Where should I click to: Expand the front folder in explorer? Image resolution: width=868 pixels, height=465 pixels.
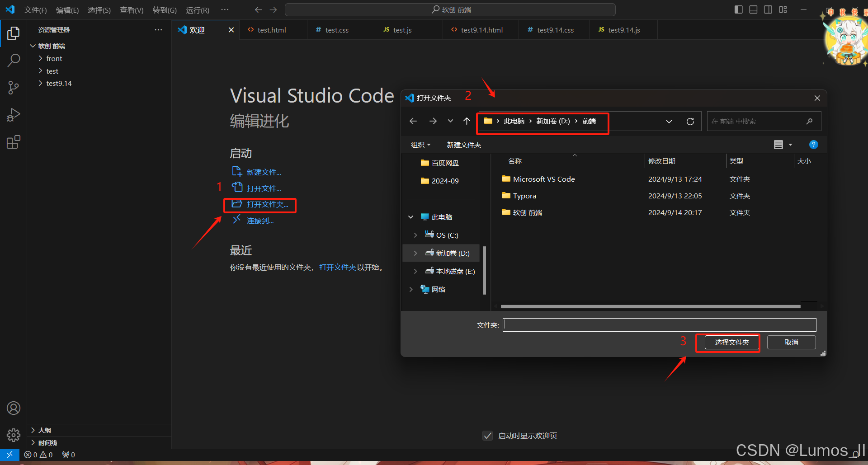pyautogui.click(x=41, y=58)
